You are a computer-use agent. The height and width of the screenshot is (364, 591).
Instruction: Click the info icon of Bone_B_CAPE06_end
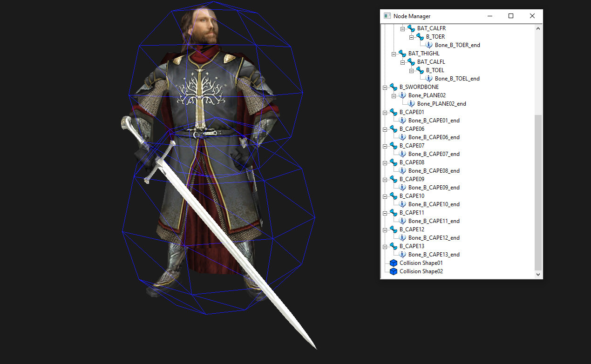402,137
